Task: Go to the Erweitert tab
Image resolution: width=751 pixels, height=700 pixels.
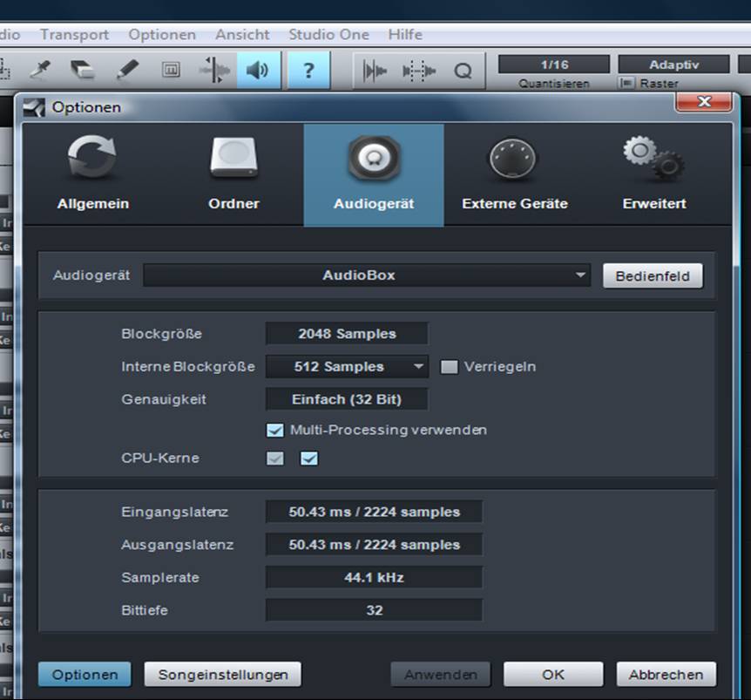Action: (x=655, y=174)
